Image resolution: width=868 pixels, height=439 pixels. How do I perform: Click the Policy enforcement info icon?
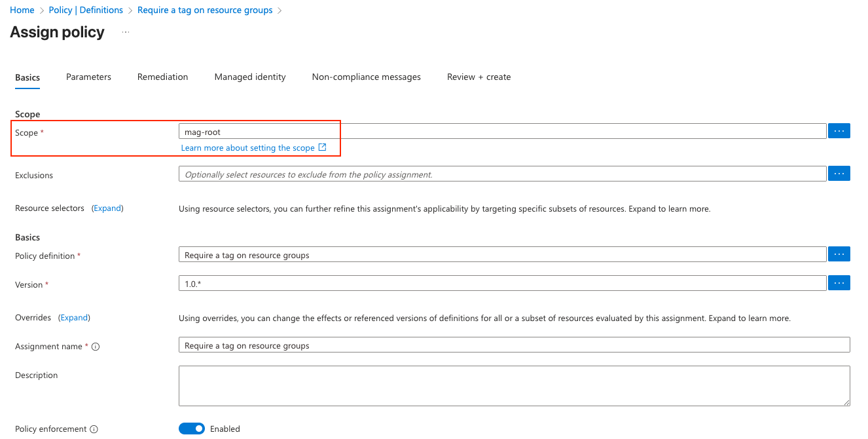click(94, 429)
